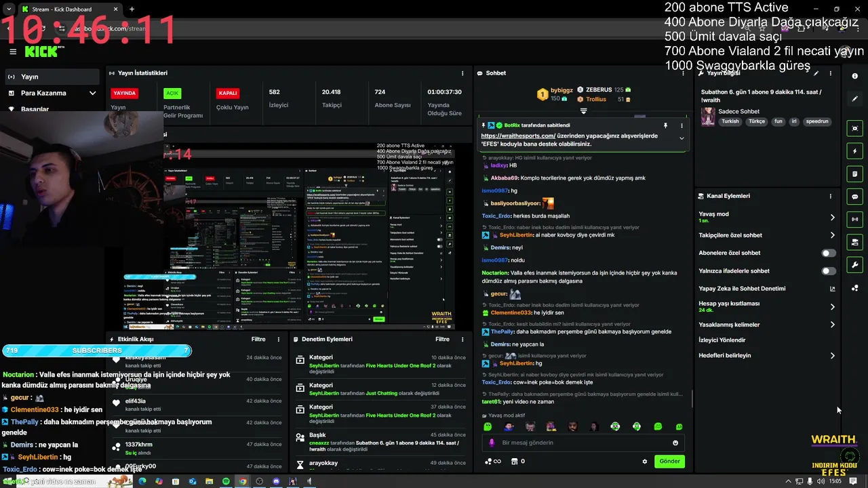
Task: Toggle Abonelere özel sohbet switch
Action: point(829,253)
